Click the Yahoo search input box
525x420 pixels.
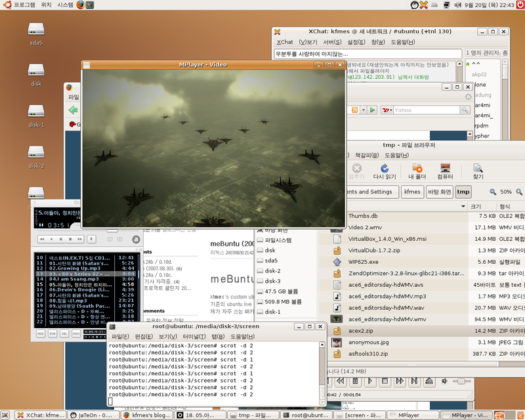coord(426,110)
